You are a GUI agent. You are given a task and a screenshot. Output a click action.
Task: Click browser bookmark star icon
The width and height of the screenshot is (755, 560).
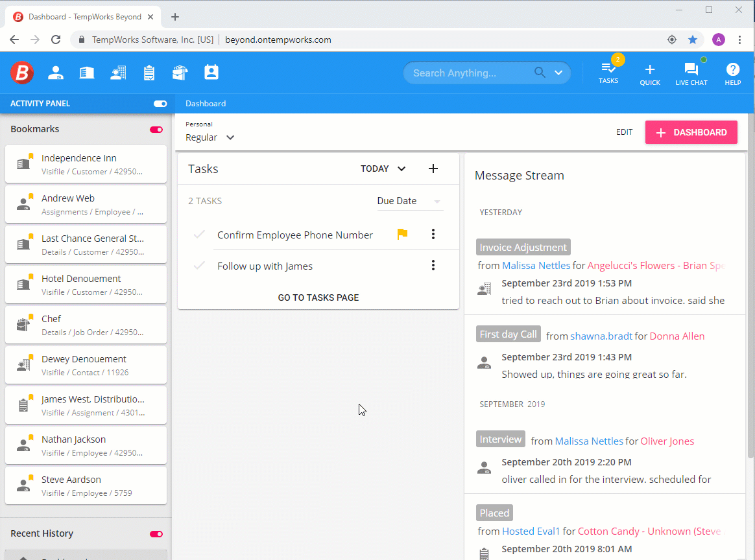pyautogui.click(x=693, y=40)
